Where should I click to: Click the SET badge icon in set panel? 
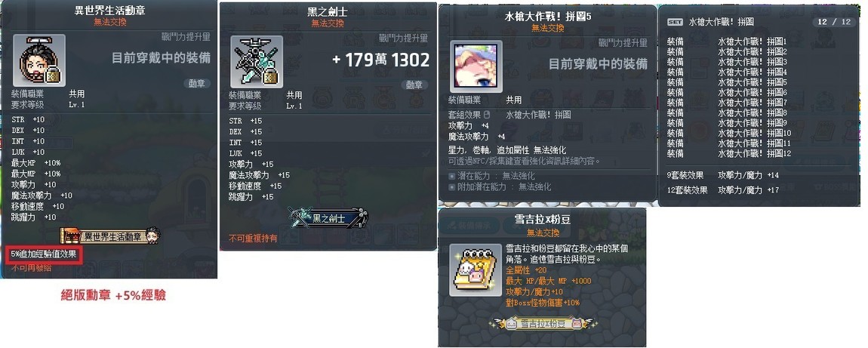point(676,22)
